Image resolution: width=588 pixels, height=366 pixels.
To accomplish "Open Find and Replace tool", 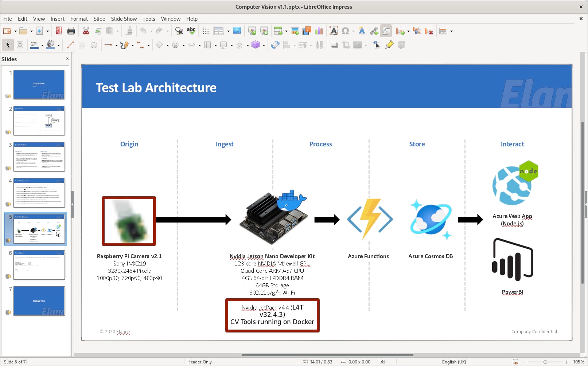I will [179, 31].
